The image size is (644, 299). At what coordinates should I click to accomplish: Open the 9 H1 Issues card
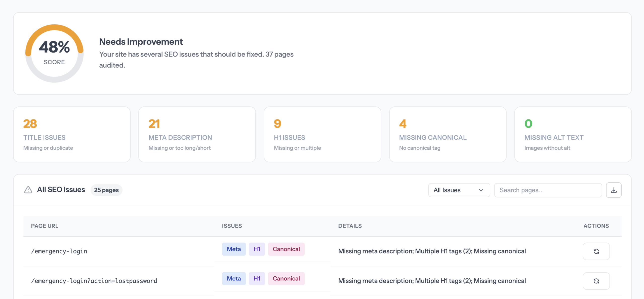click(x=322, y=135)
